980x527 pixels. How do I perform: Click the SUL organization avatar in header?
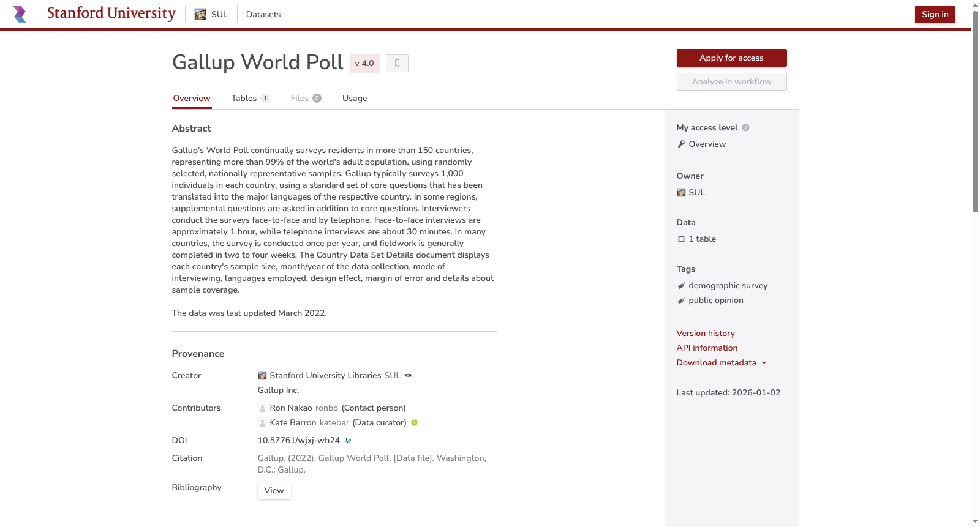click(200, 14)
